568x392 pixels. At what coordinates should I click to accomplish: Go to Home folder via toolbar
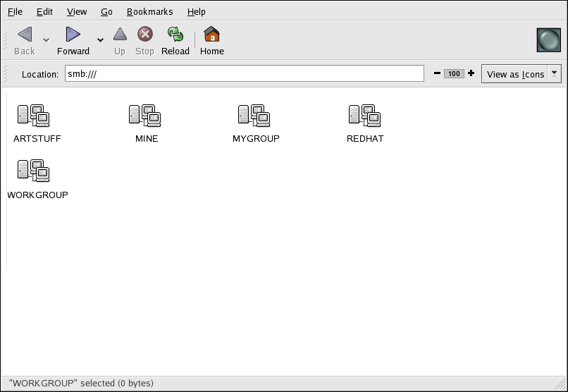(211, 41)
